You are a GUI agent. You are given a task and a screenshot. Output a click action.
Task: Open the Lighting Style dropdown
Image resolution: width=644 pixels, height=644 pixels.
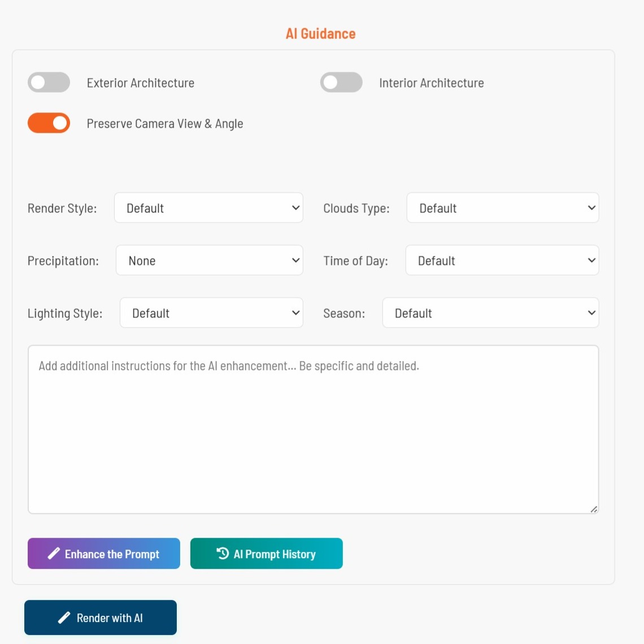(211, 312)
